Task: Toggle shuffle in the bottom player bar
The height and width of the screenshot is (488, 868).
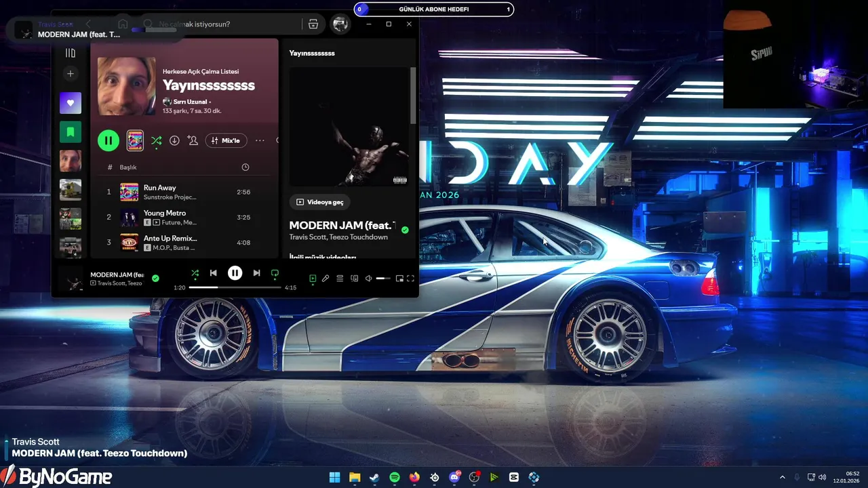Action: point(195,272)
